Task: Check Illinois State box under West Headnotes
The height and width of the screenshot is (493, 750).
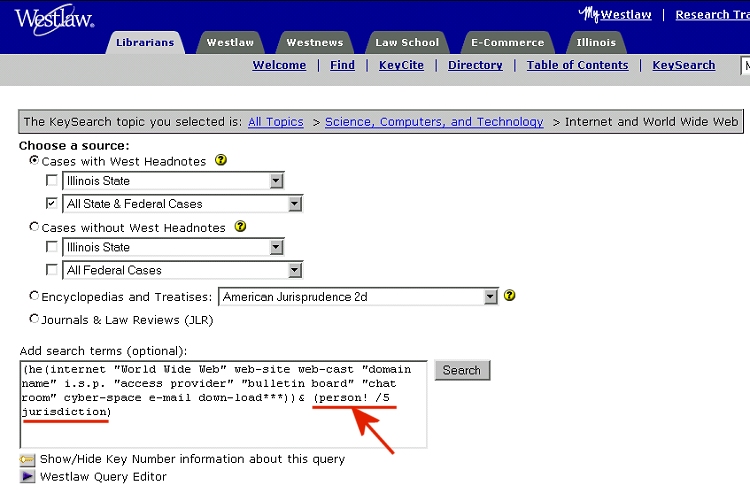Action: [51, 180]
